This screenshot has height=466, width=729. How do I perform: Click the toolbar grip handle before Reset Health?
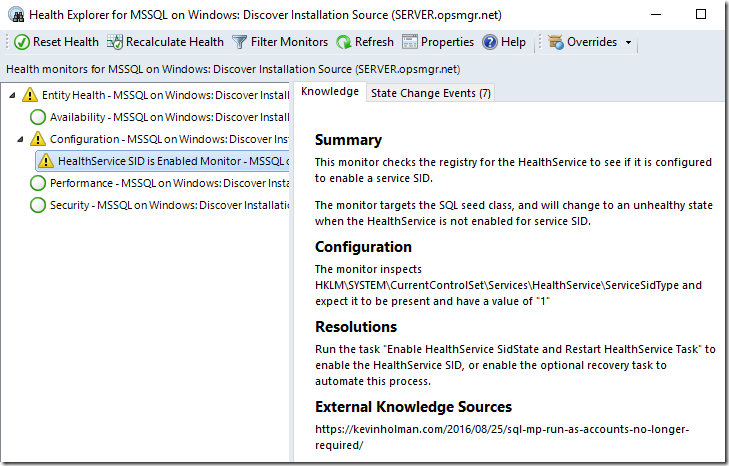[7, 42]
